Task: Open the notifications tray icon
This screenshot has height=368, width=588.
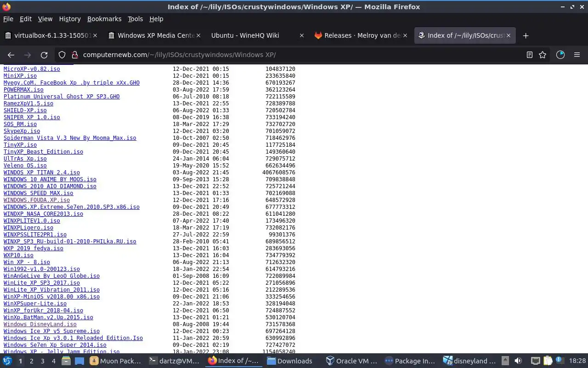Action: coord(560,361)
